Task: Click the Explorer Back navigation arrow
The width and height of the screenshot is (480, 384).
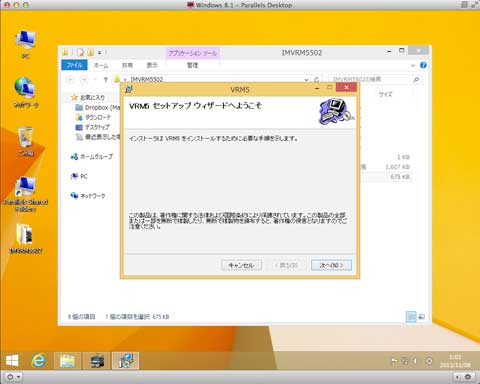Action: (71, 79)
